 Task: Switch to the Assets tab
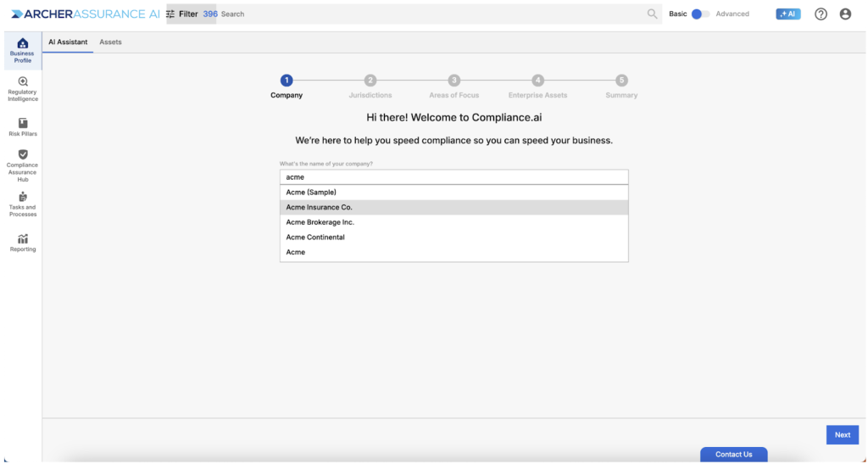pos(110,42)
